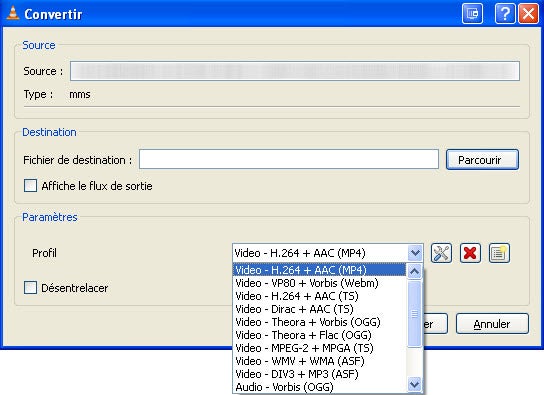The height and width of the screenshot is (395, 544).
Task: Delete selected profile with red X icon
Action: click(x=470, y=253)
